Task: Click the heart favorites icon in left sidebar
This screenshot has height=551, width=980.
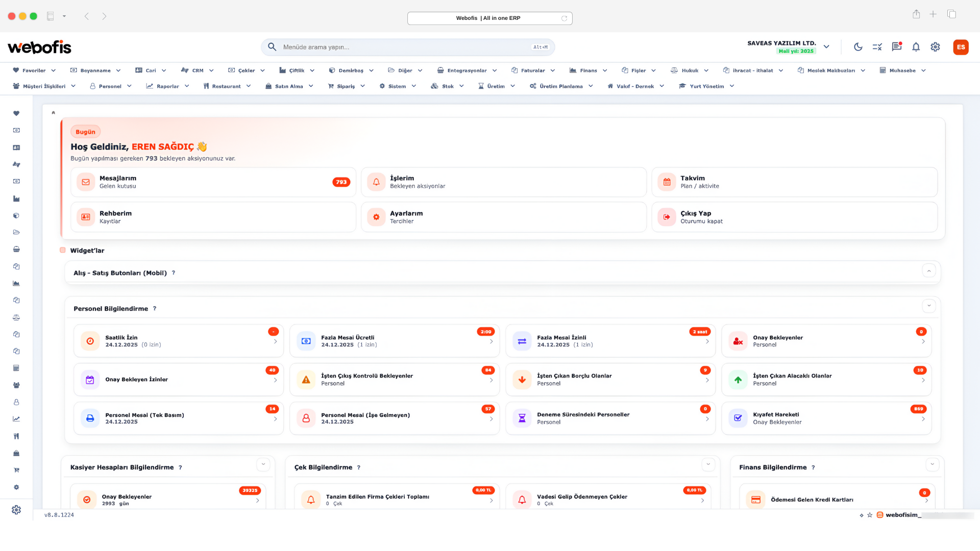Action: [16, 113]
